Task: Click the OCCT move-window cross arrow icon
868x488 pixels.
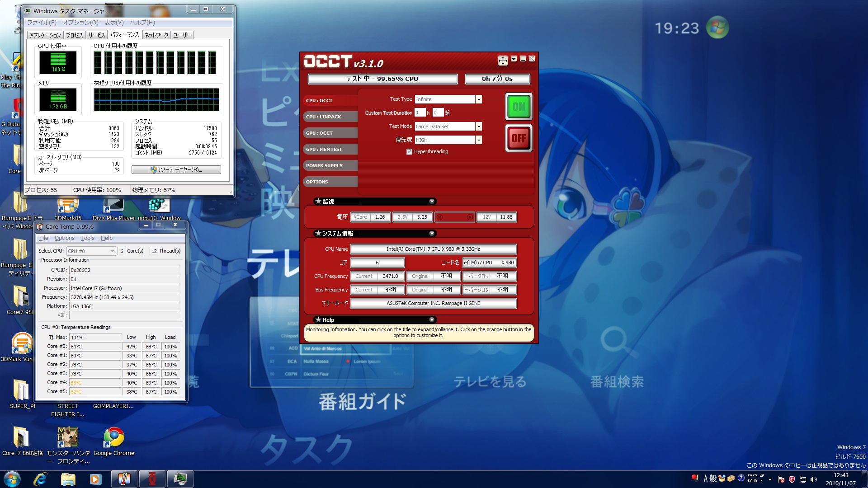Action: click(503, 60)
